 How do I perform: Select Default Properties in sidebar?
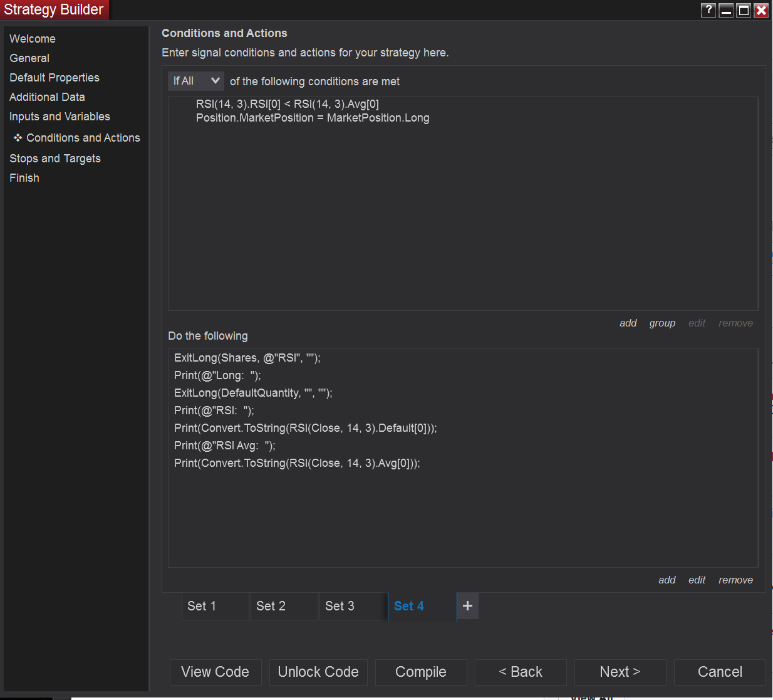54,78
